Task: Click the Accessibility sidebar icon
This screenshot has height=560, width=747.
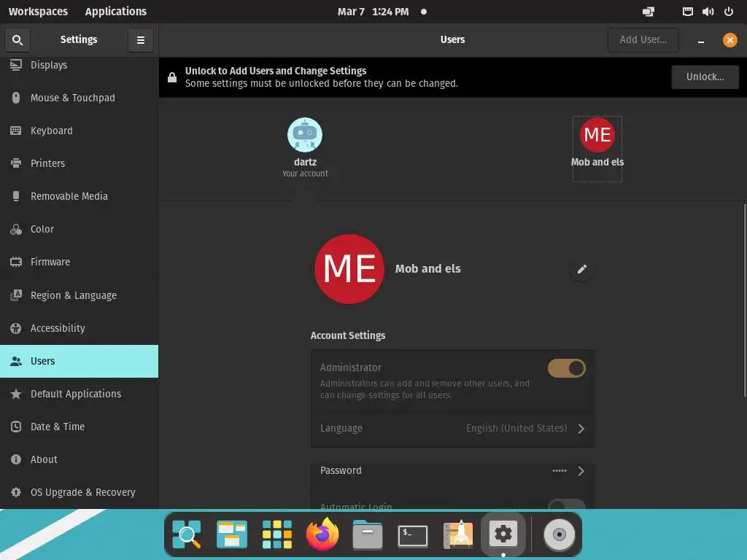Action: coord(16,328)
